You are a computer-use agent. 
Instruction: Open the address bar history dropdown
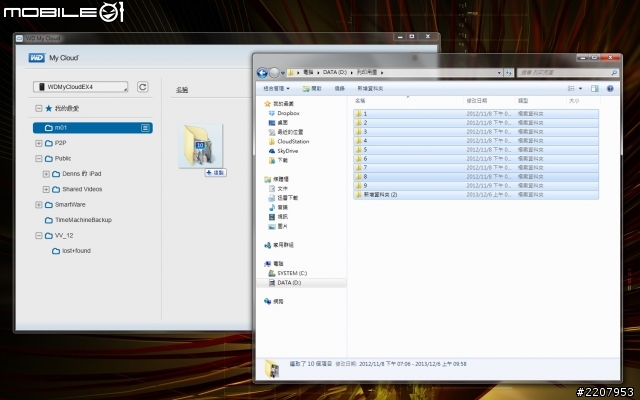click(x=499, y=73)
